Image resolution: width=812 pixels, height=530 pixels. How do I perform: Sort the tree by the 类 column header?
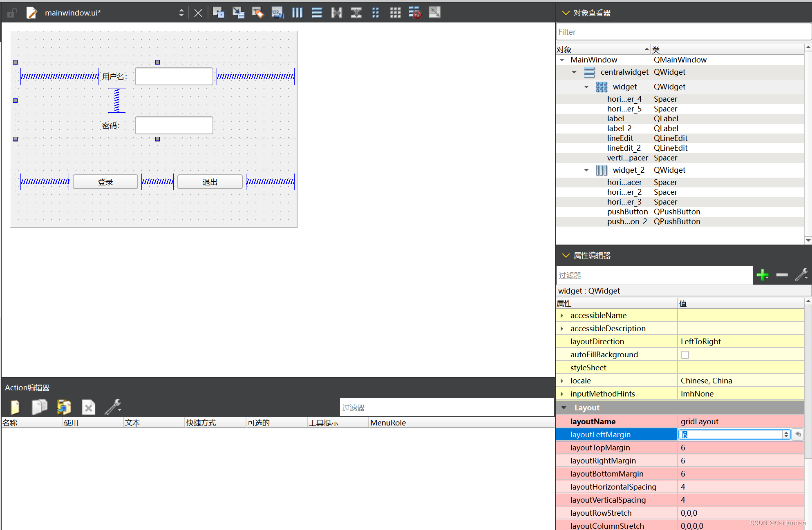point(727,49)
